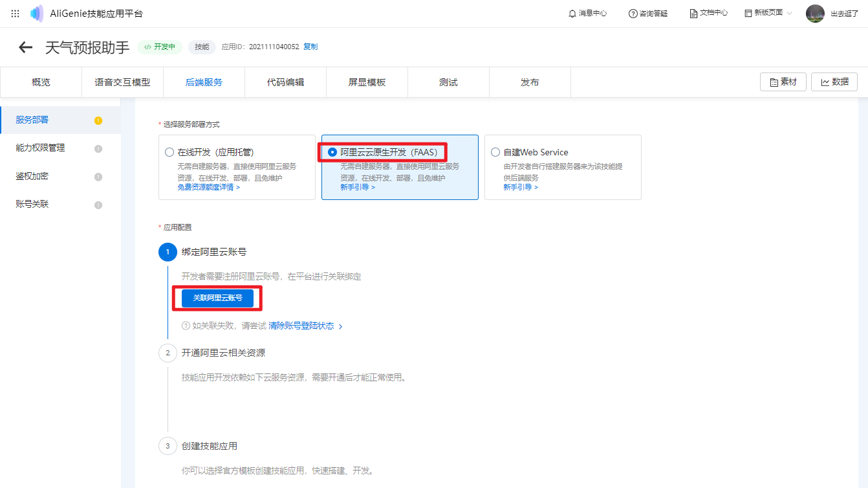Switch to the 语音交互模型 tab
The height and width of the screenshot is (488, 868).
pyautogui.click(x=122, y=82)
